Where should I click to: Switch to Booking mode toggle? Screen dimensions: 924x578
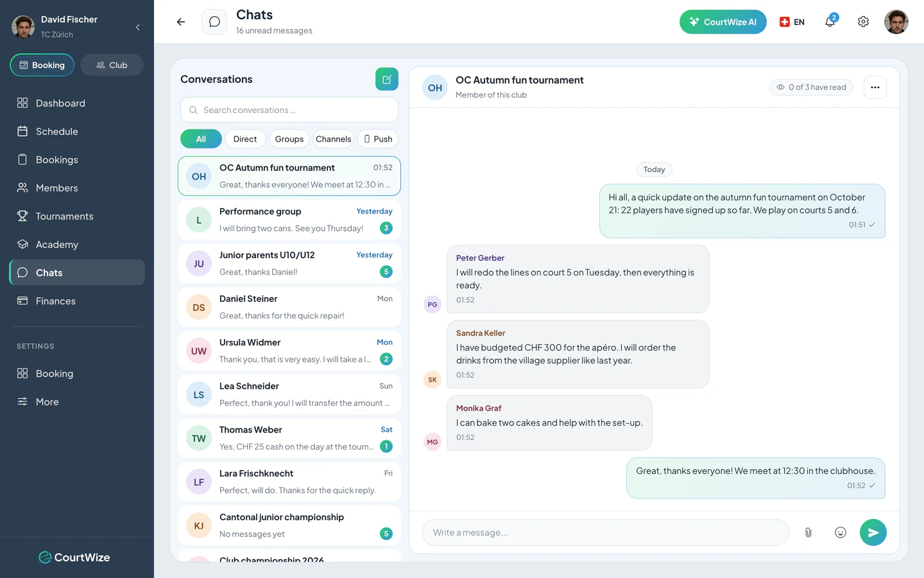(42, 65)
